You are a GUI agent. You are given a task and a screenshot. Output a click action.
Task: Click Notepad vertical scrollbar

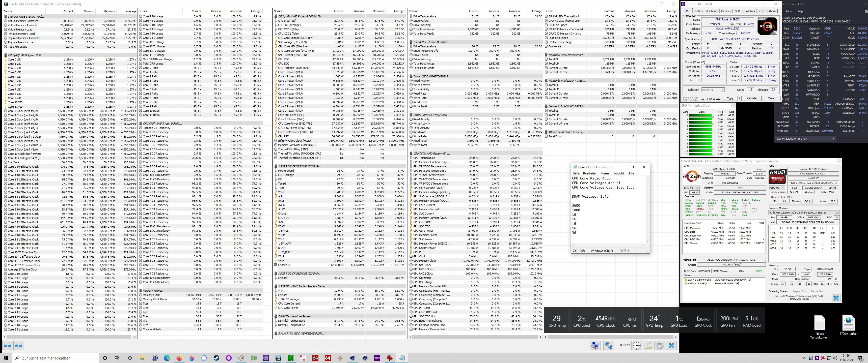(x=647, y=209)
